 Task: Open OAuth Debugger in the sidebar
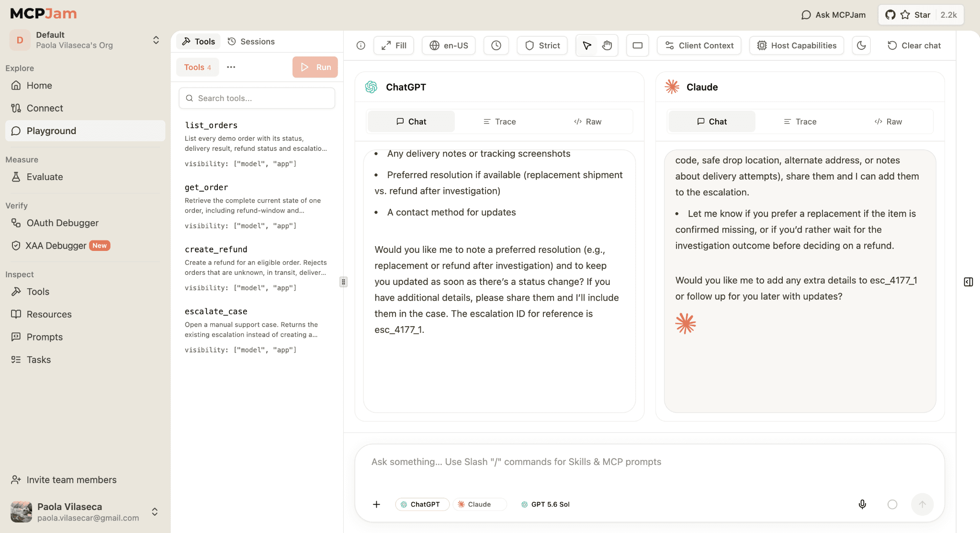[x=85, y=223]
